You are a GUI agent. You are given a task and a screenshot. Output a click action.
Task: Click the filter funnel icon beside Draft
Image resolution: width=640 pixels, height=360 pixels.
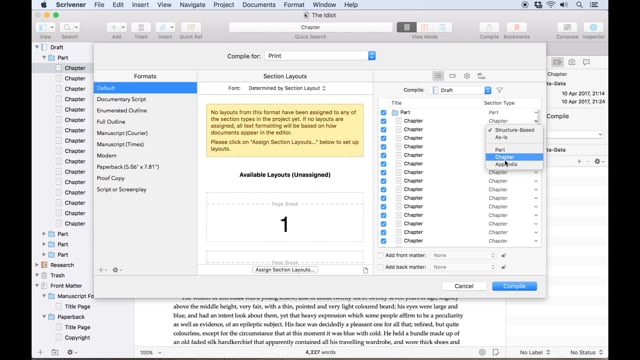[x=499, y=90]
